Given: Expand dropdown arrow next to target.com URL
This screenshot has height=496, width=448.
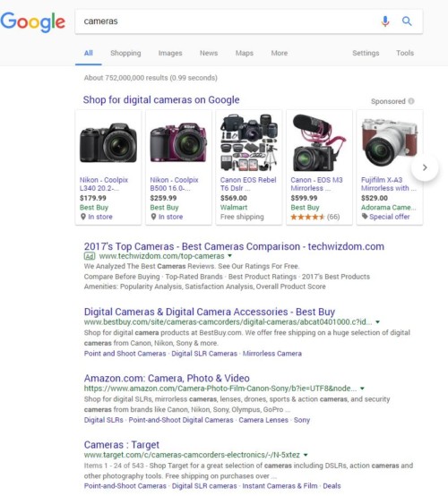Looking at the screenshot, I should pyautogui.click(x=306, y=455).
